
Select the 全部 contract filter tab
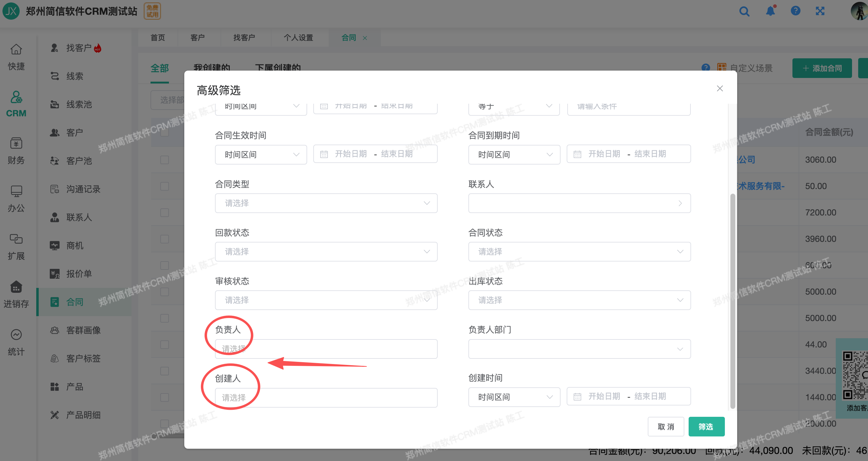tap(159, 68)
